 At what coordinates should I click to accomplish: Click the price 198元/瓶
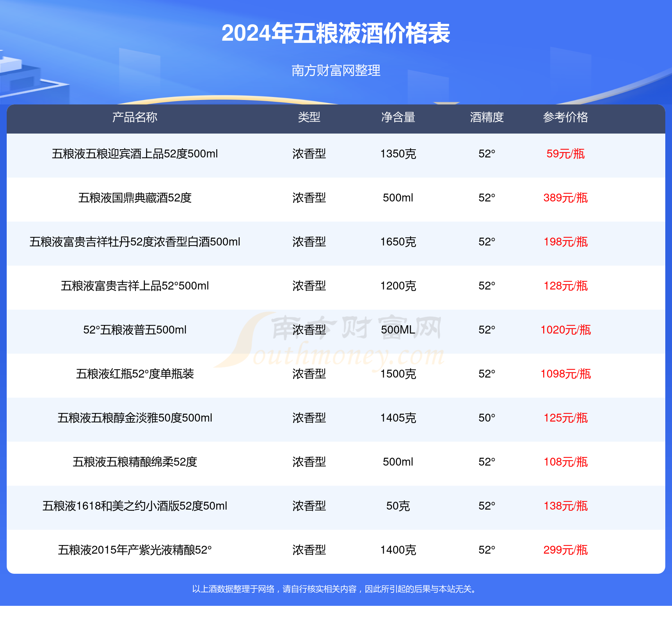click(x=566, y=242)
